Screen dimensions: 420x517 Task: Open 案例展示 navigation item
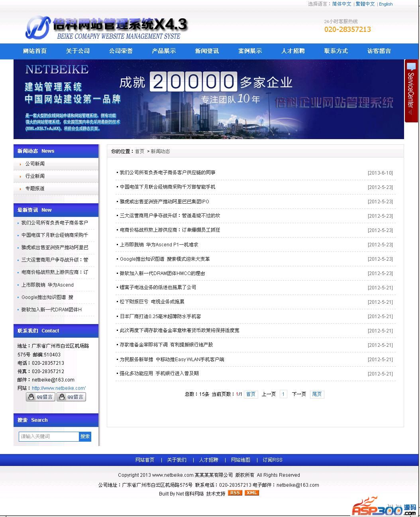pos(250,51)
